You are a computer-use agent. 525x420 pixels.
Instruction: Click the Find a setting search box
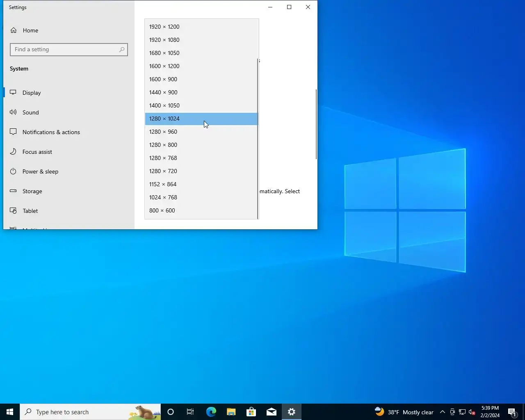pyautogui.click(x=69, y=50)
